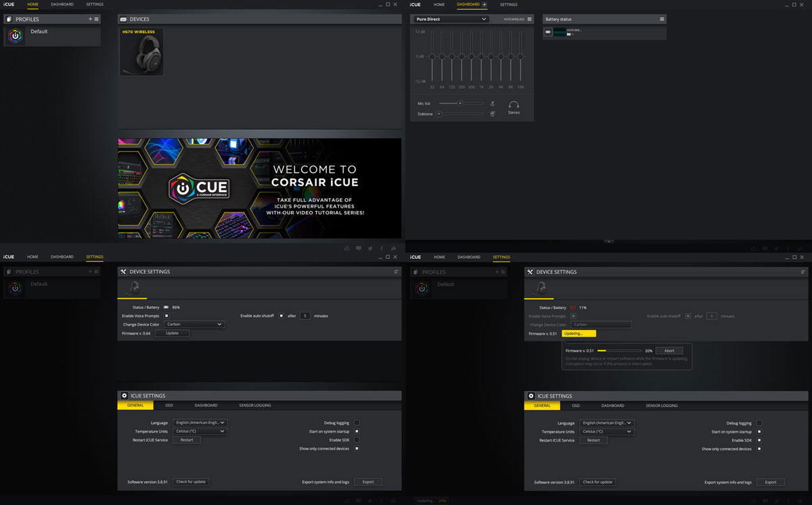Select headset device tab in firmware-updating window
Screen dimensions: 812x505
540,288
